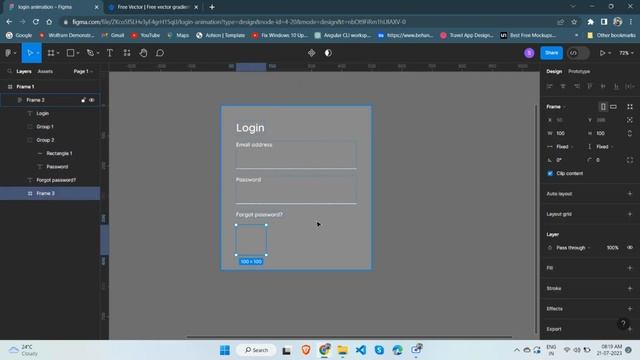Image resolution: width=640 pixels, height=360 pixels.
Task: Select the Frame tool
Action: [51, 53]
